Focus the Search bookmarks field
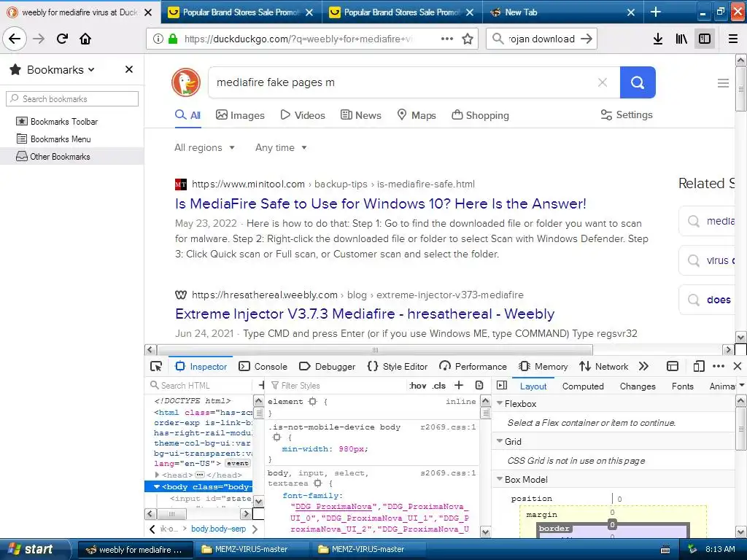The image size is (747, 560). 72,98
